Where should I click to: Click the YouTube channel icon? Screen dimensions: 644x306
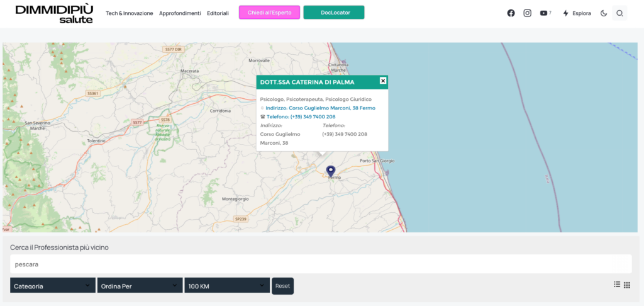[543, 13]
